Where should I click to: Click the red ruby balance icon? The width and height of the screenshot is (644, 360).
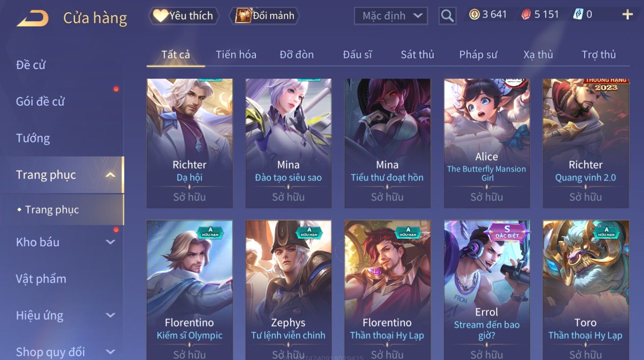[x=526, y=15]
